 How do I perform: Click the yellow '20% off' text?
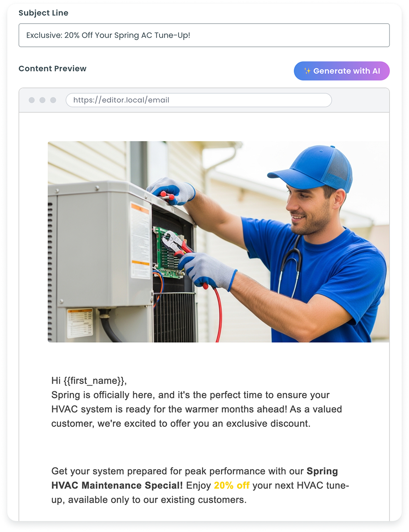coord(231,486)
